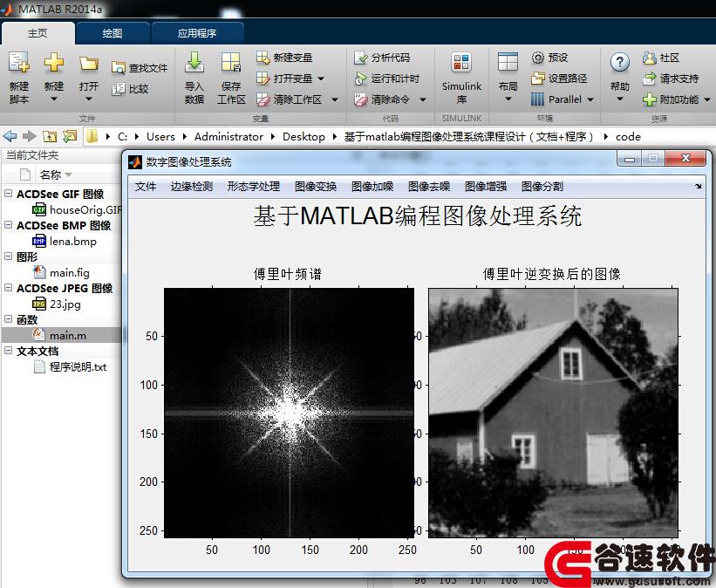Select 程序说明.txt in the file list
Screen dimensions: 716x588
(x=70, y=367)
